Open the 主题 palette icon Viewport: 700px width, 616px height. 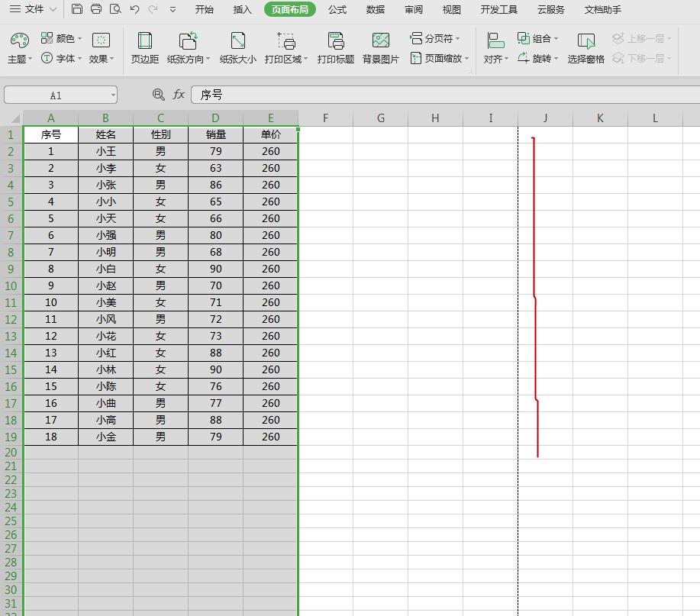20,40
